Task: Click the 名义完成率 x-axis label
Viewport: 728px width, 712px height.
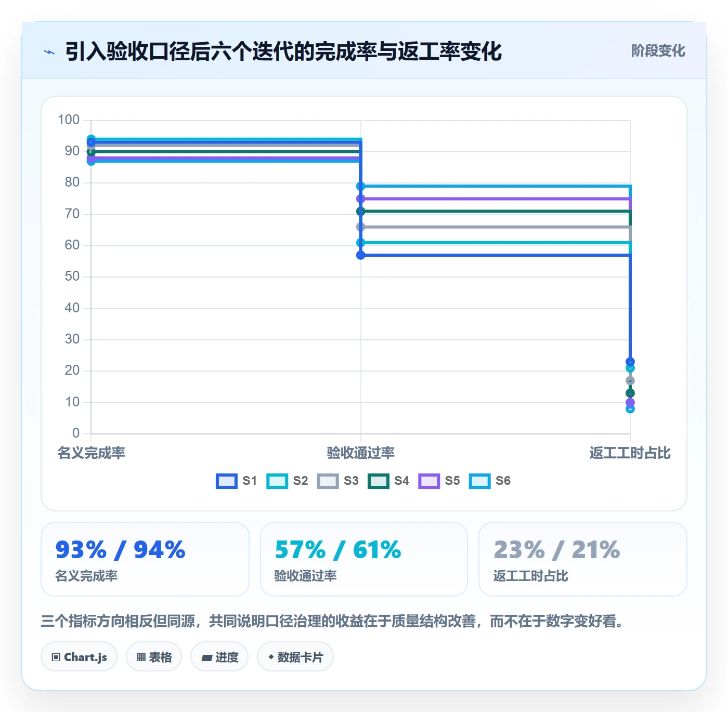Action: click(92, 453)
